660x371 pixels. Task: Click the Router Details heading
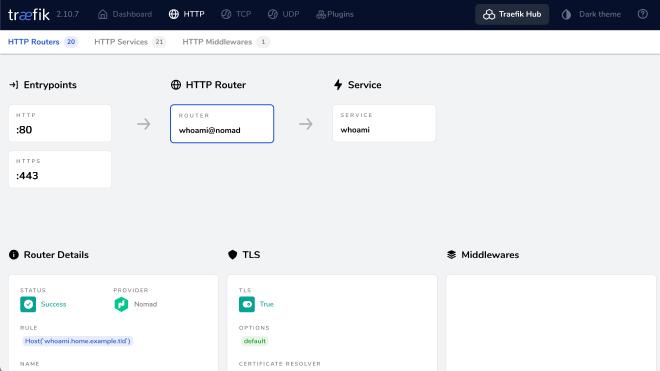56,255
